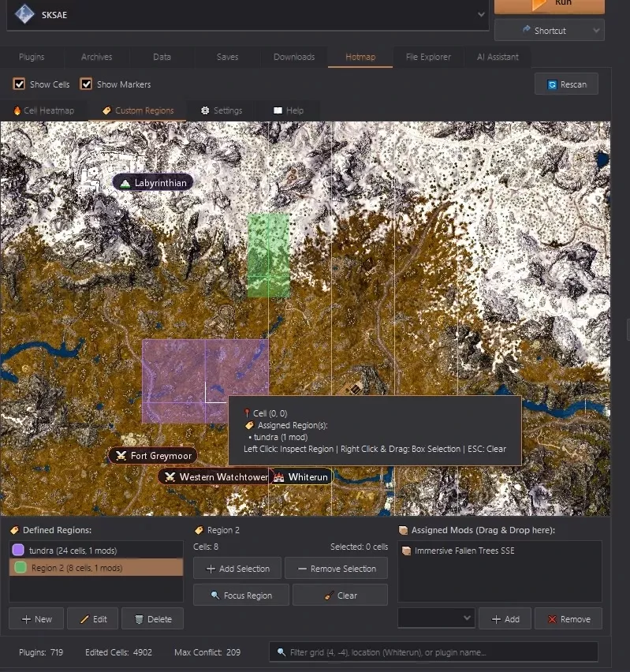Click the purple tundra region swatch
Screen dimensions: 630x672
18,550
